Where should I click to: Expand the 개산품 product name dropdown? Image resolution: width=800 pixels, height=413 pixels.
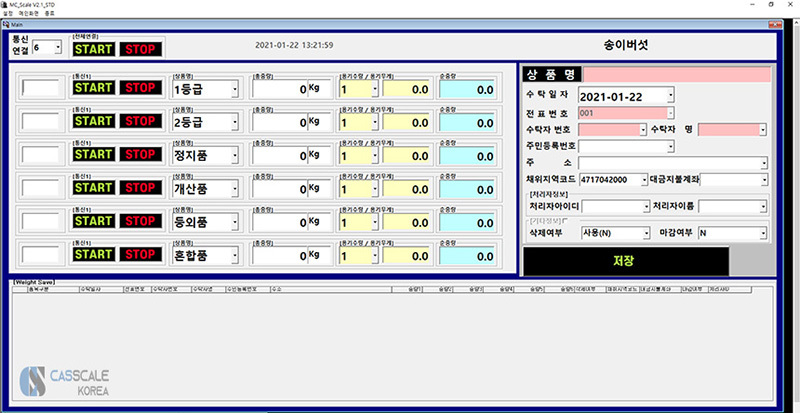[x=235, y=187]
